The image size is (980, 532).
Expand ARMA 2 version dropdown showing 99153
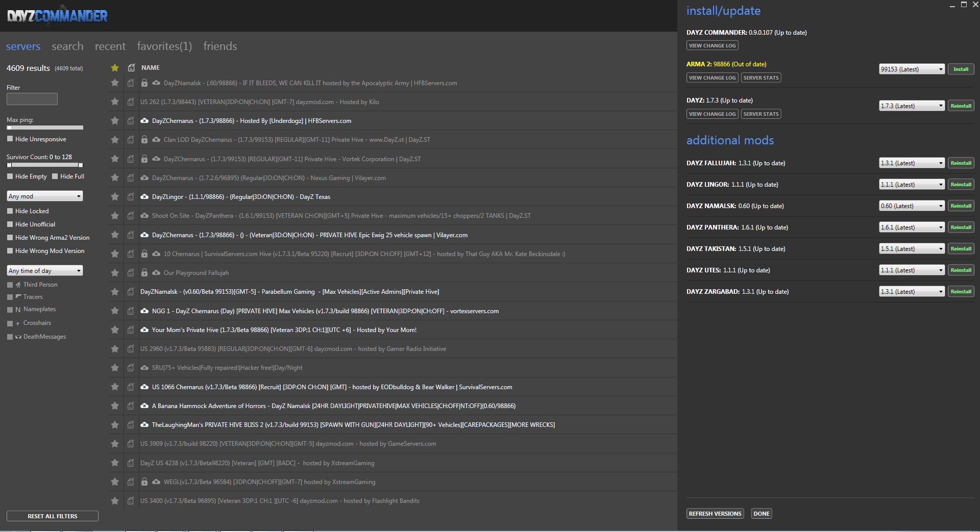912,69
